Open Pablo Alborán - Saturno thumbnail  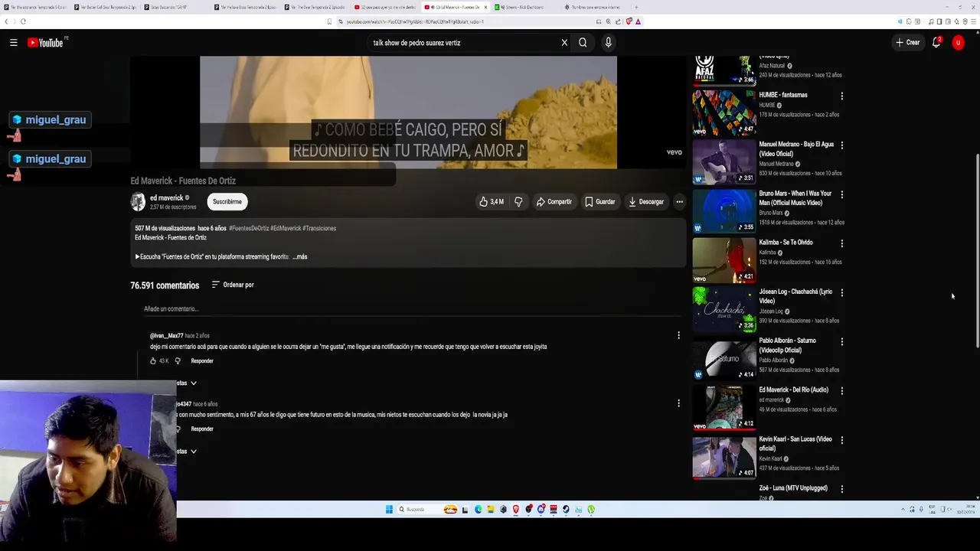724,358
